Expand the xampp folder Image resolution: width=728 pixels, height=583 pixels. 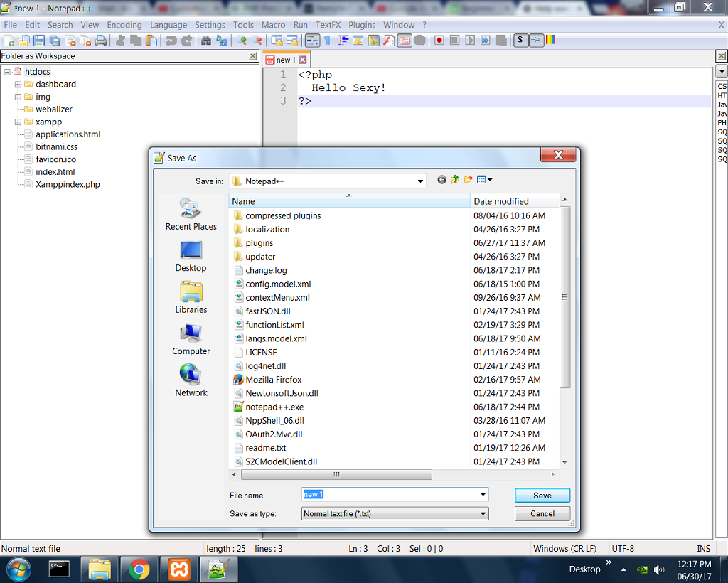[x=18, y=122]
